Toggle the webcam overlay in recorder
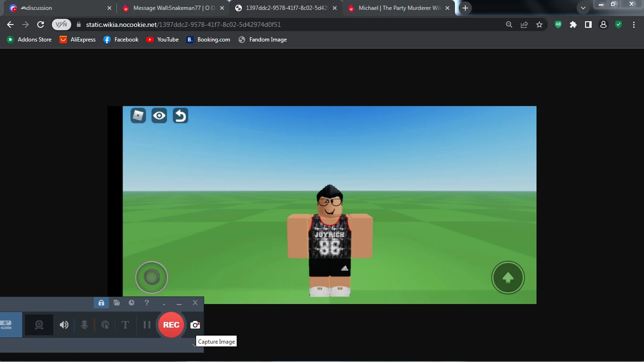The height and width of the screenshot is (362, 644). (x=39, y=325)
